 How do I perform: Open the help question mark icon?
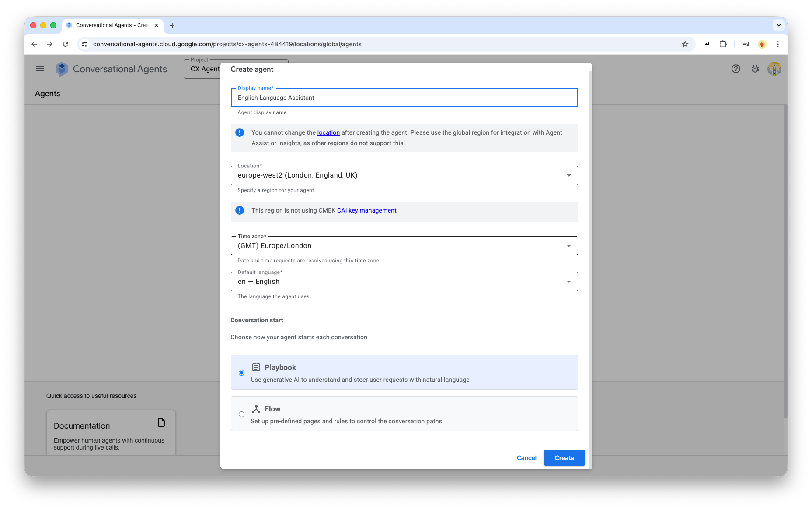735,69
